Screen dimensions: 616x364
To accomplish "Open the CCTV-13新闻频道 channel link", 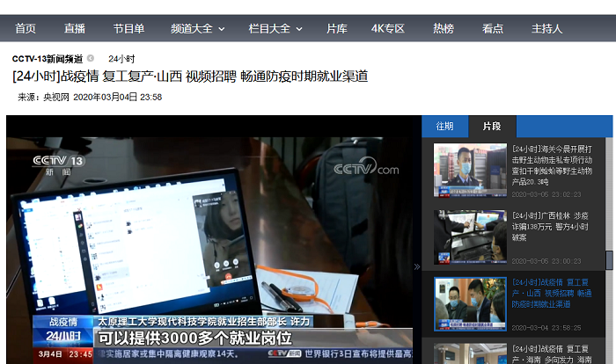I will pos(48,59).
